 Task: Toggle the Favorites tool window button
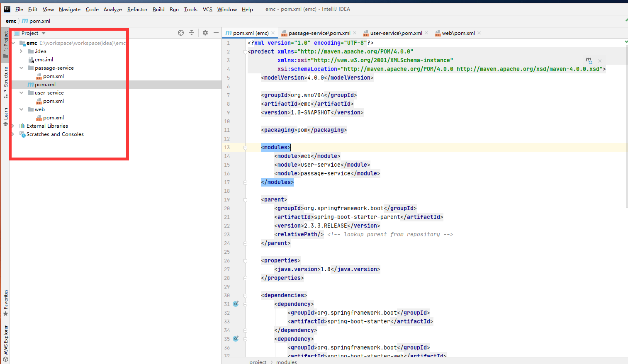click(6, 302)
